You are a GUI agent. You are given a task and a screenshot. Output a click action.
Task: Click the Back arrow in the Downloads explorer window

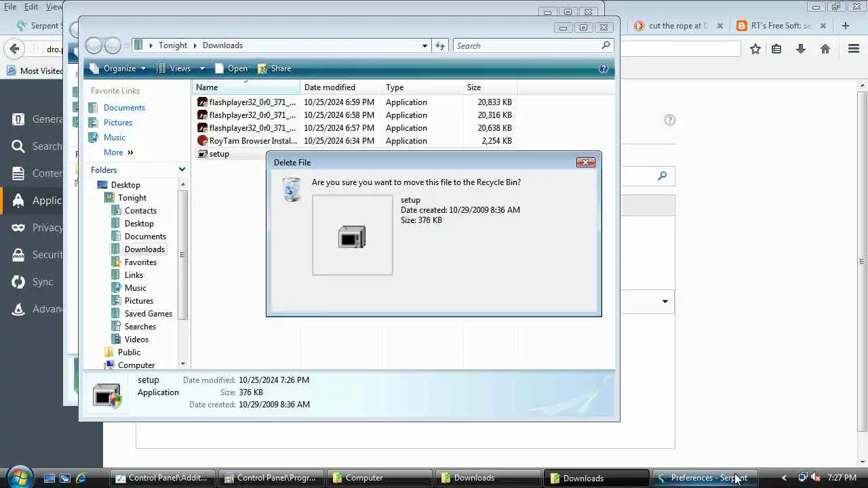pyautogui.click(x=94, y=45)
